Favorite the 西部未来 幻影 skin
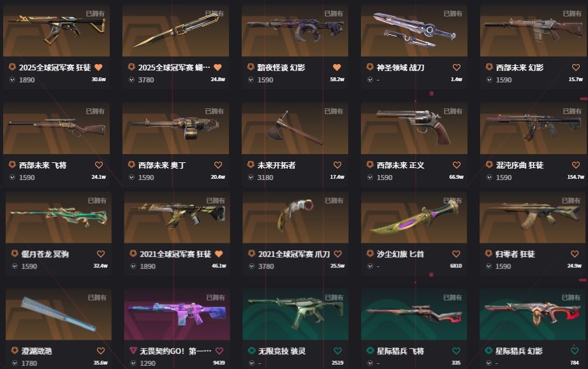 [575, 67]
